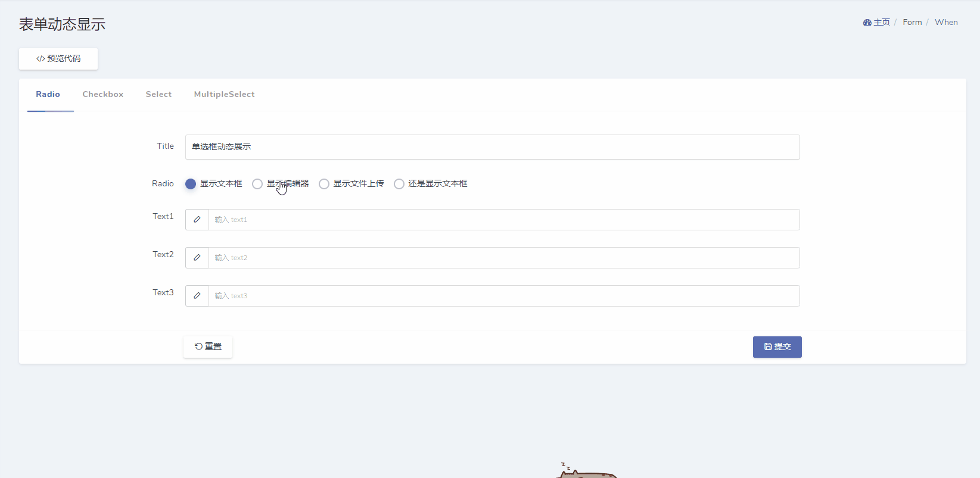Click the pencil icon beside Text2 field

197,258
